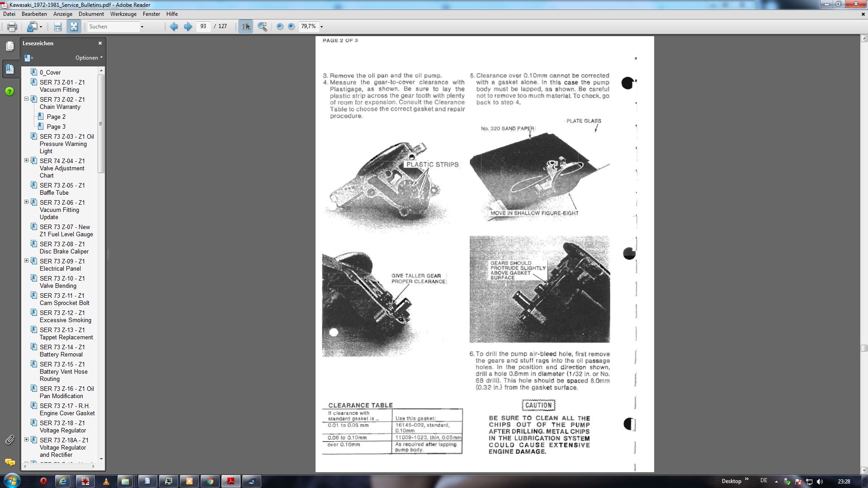This screenshot has width=868, height=488.
Task: Click the bookmark icon beside SER 73 Z-17
Action: coord(34,405)
